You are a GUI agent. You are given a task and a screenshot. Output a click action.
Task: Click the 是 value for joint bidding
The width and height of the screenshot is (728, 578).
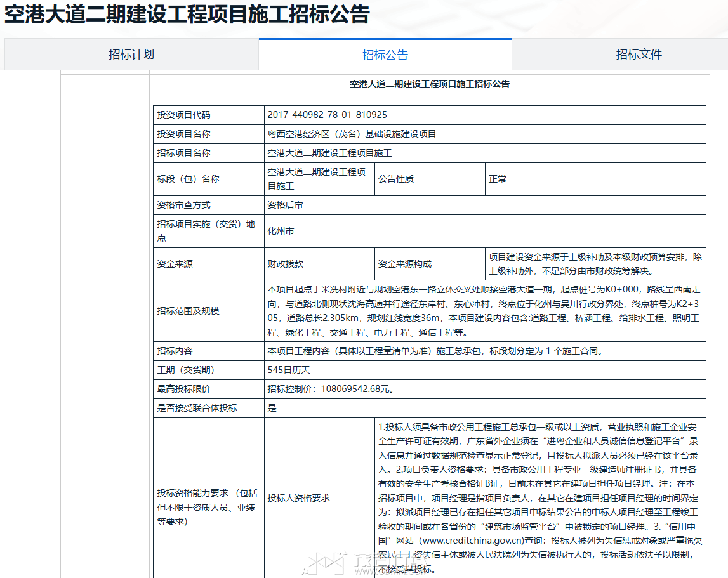coord(272,408)
